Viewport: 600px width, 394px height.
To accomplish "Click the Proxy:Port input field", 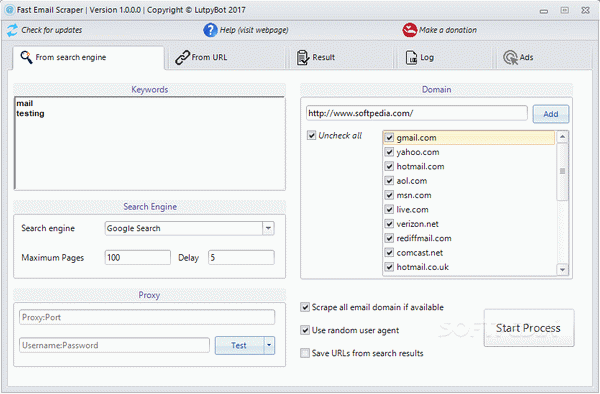I will tap(147, 317).
